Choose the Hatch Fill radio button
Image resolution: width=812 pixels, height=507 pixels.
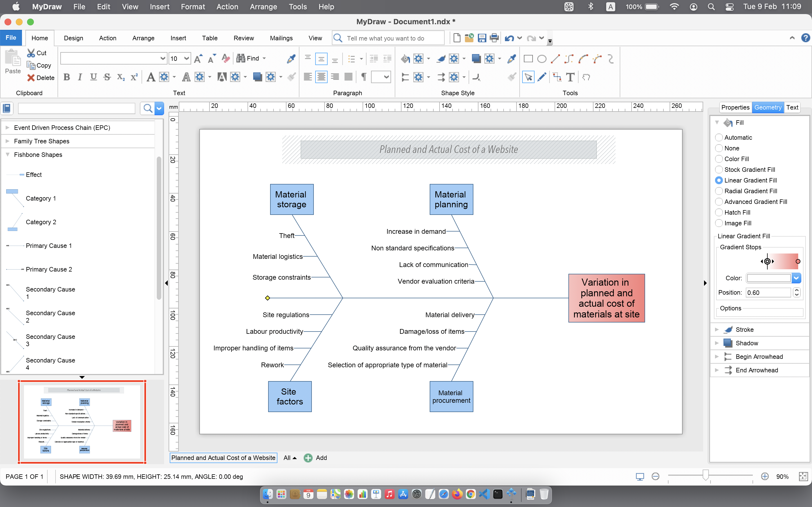pyautogui.click(x=719, y=213)
